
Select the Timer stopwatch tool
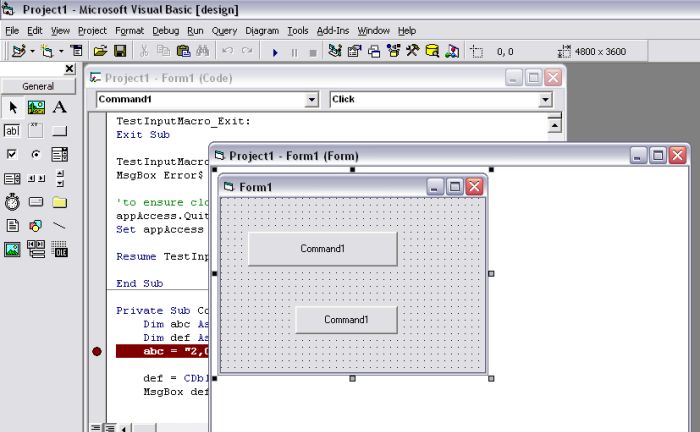(x=12, y=202)
